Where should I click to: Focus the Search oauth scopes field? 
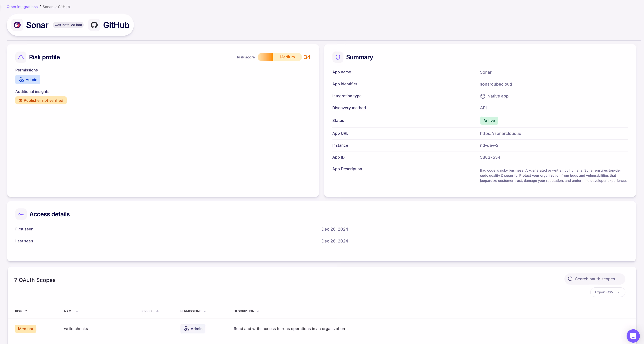coord(595,279)
